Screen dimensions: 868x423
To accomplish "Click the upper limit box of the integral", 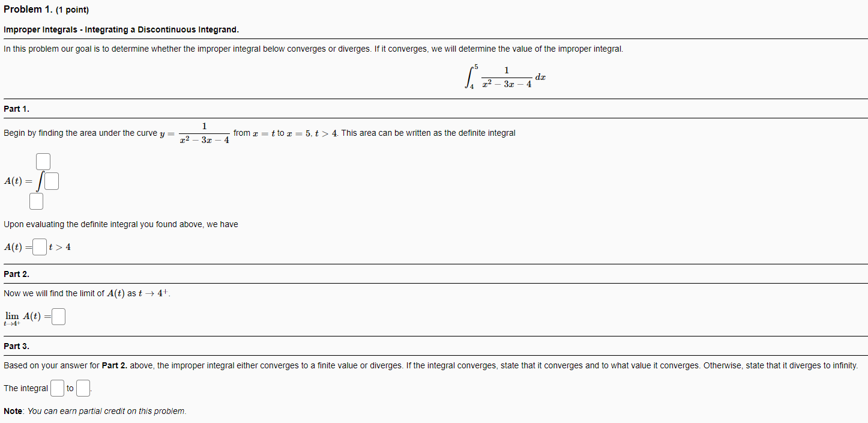I will [42, 161].
